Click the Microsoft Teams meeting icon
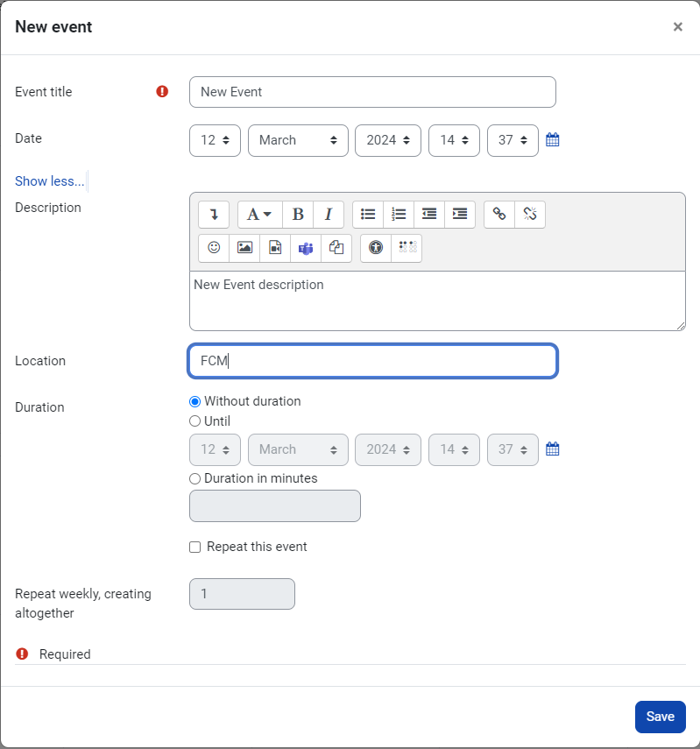The width and height of the screenshot is (700, 749). tap(306, 248)
